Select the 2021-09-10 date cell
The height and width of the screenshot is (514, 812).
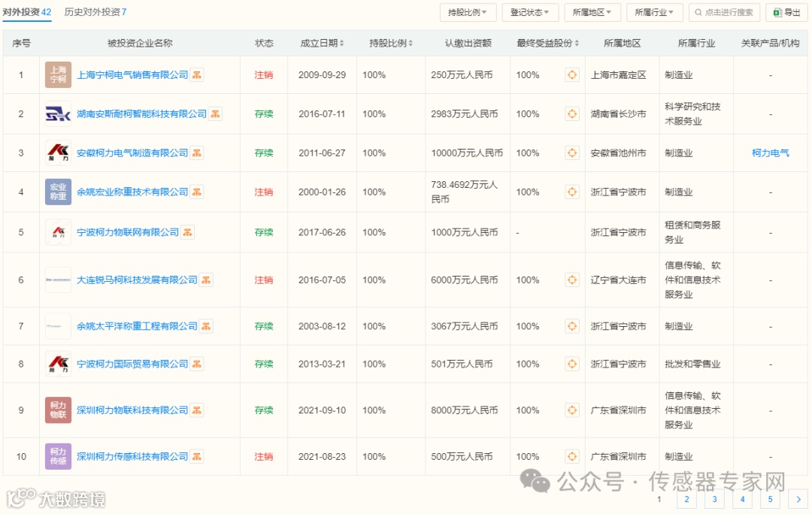pos(322,410)
